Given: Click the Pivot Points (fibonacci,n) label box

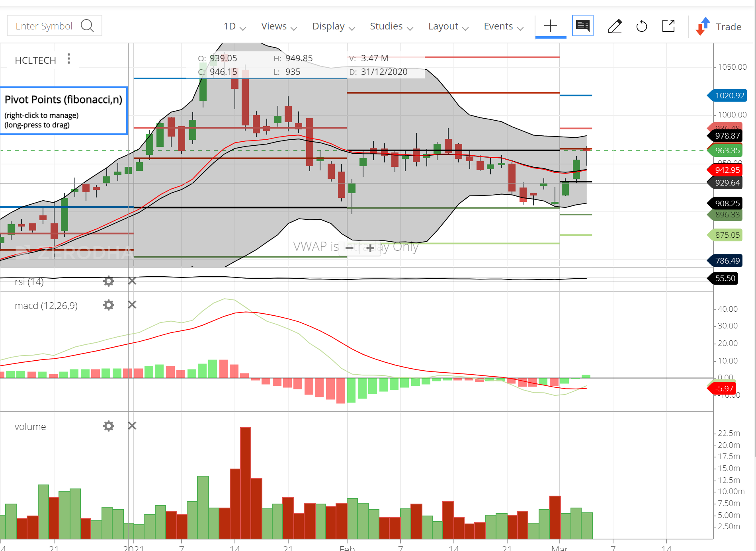Looking at the screenshot, I should click(64, 111).
